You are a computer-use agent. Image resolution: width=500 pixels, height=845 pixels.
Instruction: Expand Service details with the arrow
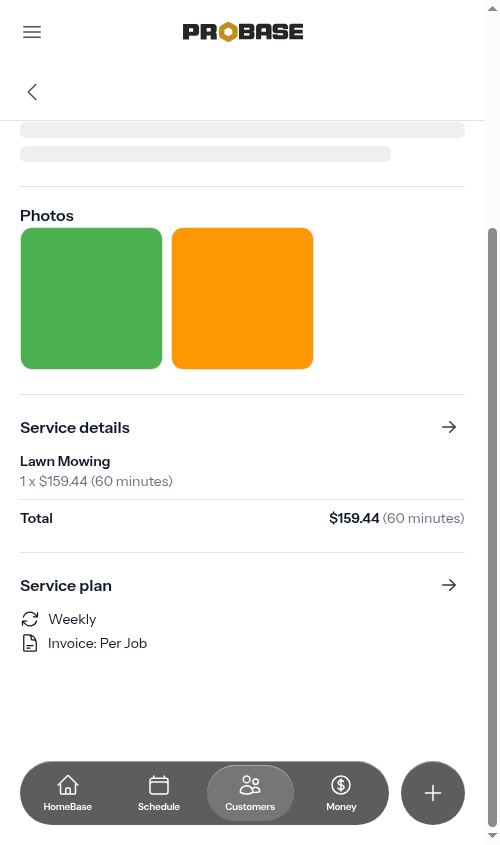pos(449,427)
